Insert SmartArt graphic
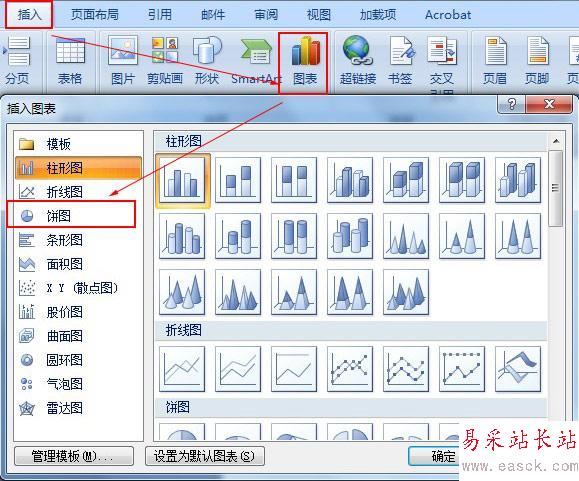 (x=256, y=61)
